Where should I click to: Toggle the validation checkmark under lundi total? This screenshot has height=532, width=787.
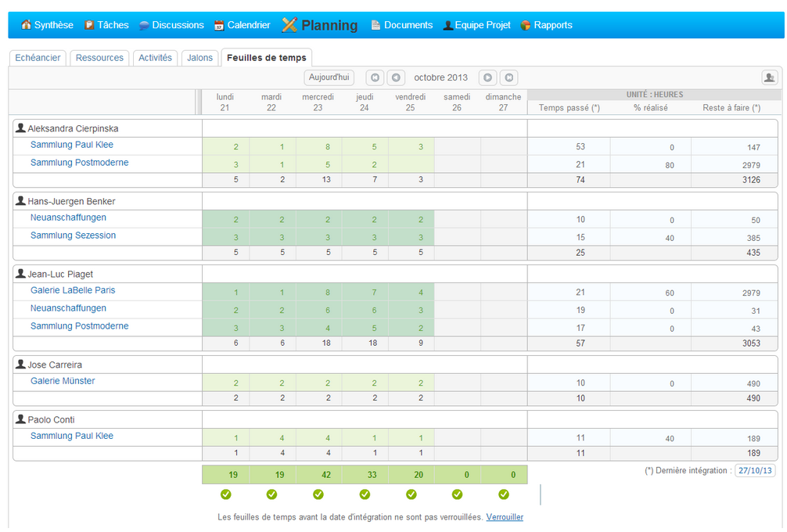click(x=225, y=494)
